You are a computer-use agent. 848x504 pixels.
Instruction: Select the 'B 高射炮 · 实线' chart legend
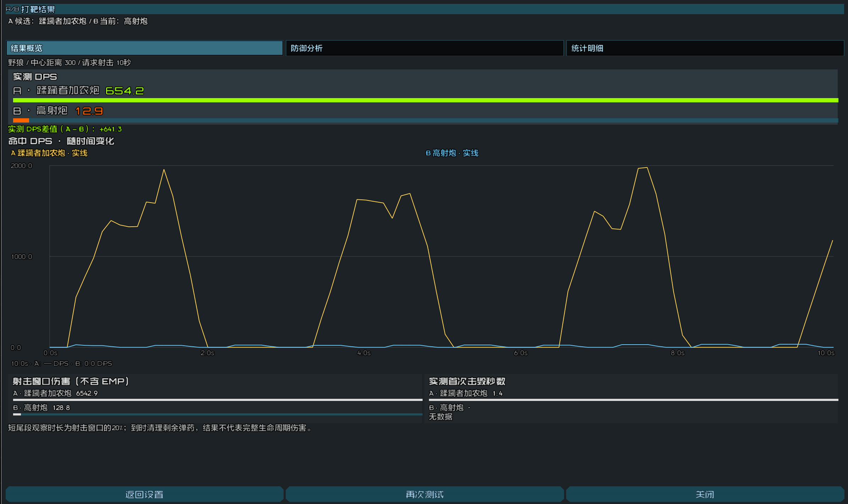tap(452, 153)
